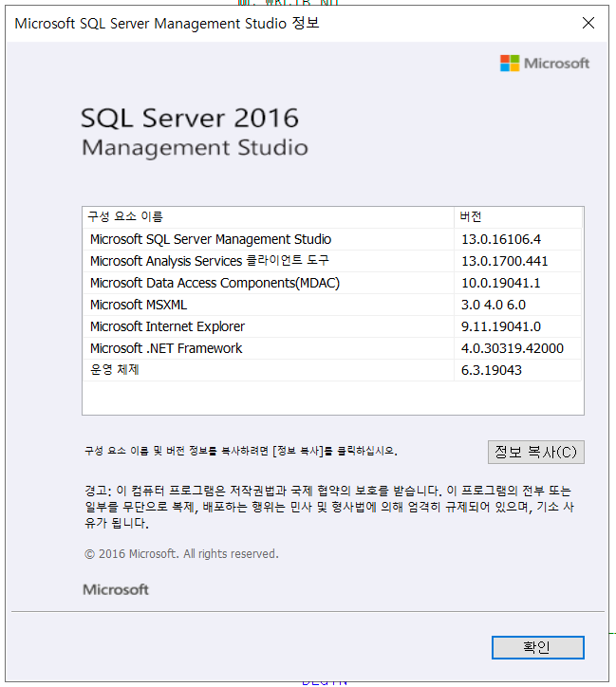Screen dimensions: 616x687
Task: Close the Management Studio 정보 dialog
Action: click(588, 23)
